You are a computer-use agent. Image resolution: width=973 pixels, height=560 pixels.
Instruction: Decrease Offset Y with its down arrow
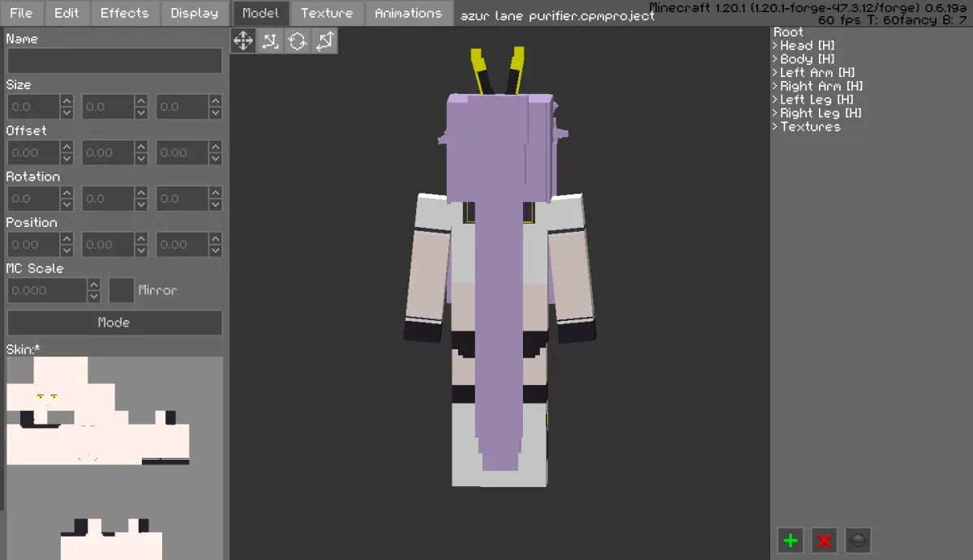coord(141,160)
